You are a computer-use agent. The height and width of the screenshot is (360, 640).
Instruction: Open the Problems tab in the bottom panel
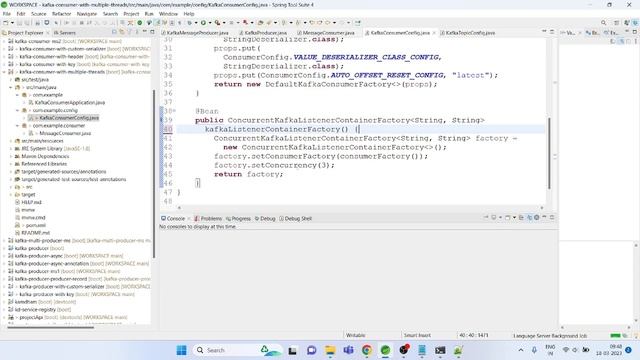point(208,219)
